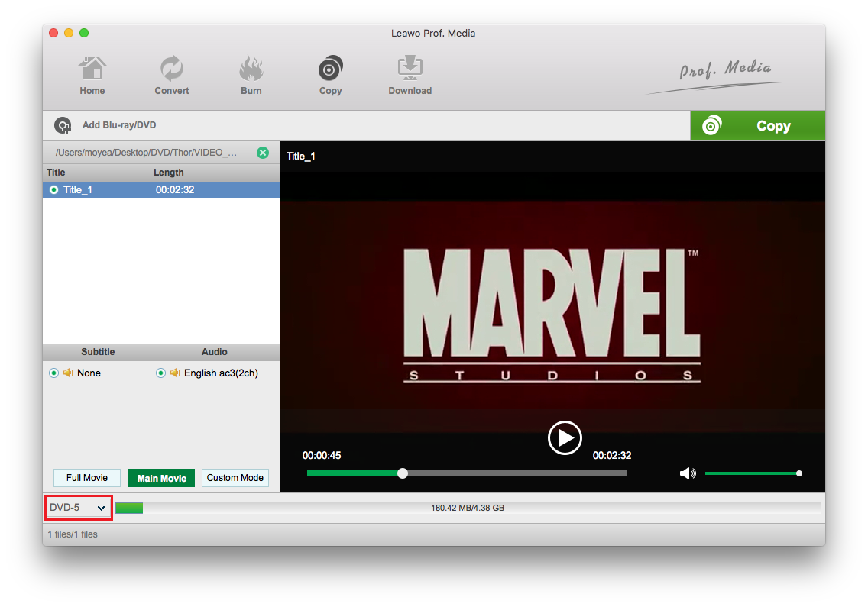Click the Add Blu-ray/DVD label

click(x=119, y=125)
